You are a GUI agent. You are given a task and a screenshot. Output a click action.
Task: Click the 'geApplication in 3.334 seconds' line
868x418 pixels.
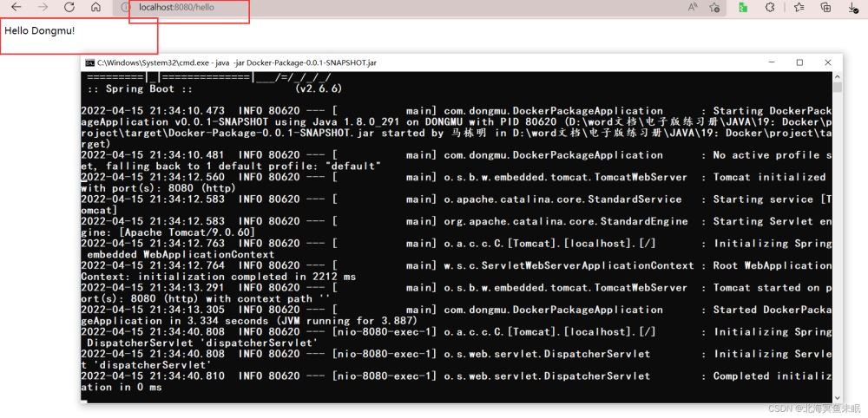click(x=249, y=321)
